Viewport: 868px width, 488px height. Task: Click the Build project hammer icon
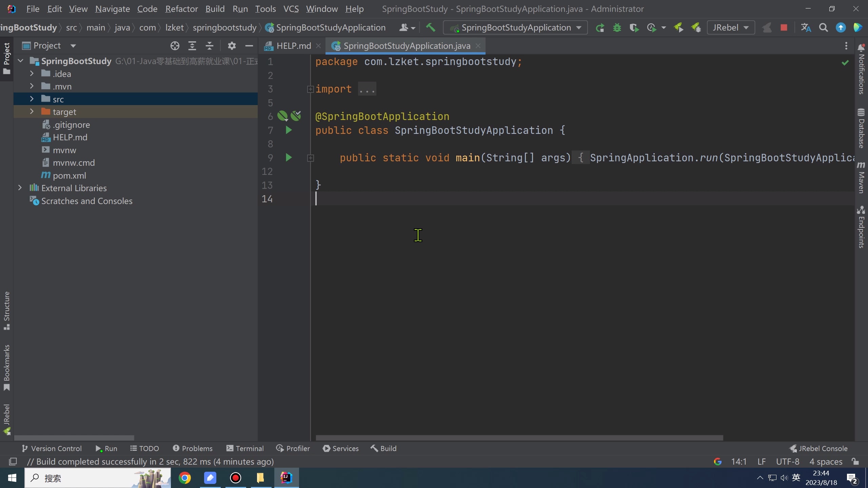(x=430, y=27)
